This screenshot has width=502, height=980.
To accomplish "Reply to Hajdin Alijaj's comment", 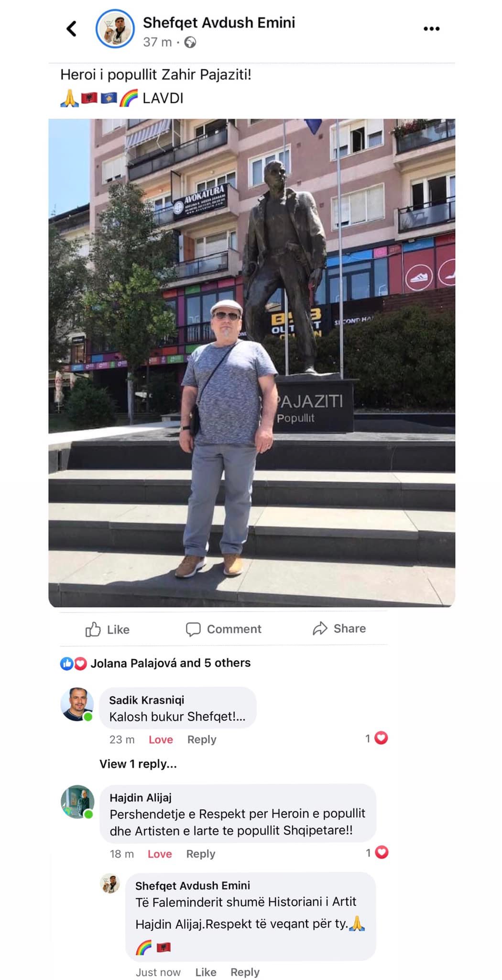I will tap(201, 854).
